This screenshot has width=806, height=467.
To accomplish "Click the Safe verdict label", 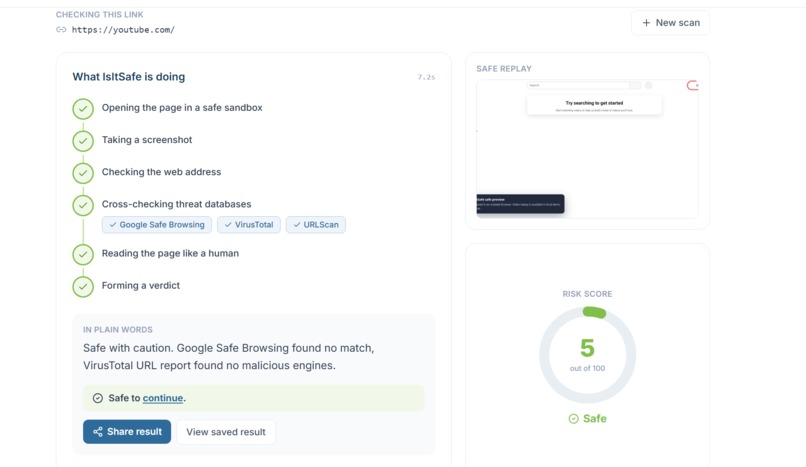I will click(595, 419).
